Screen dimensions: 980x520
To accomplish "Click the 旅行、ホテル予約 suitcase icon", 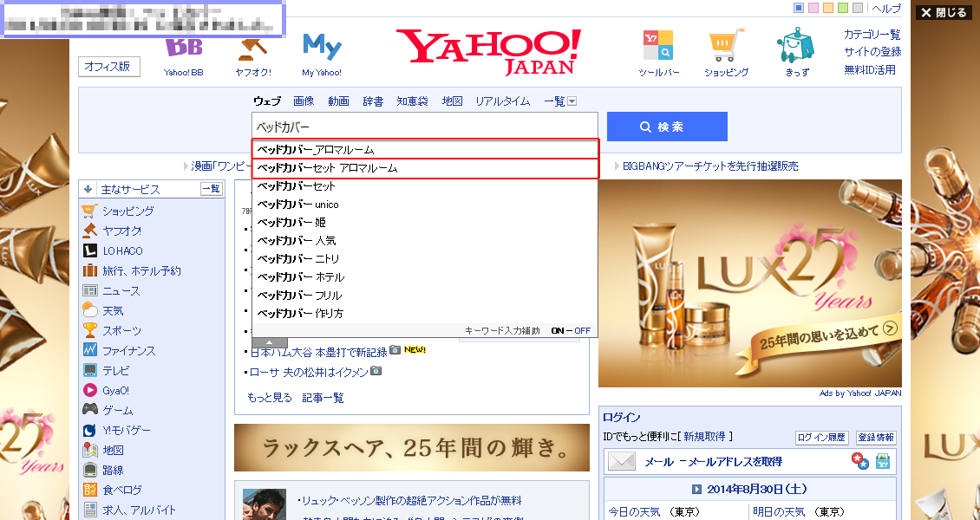I will pyautogui.click(x=90, y=271).
